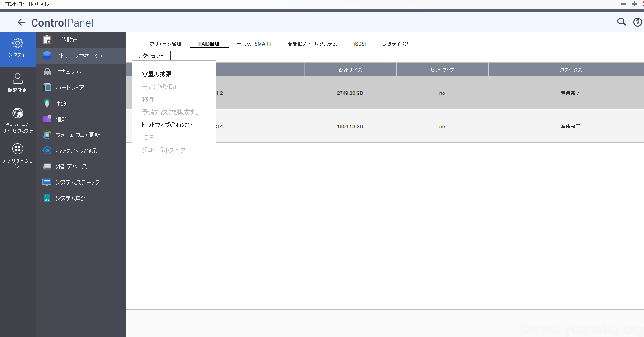This screenshot has width=644, height=337.
Task: Click the バックアップ/復元 icon
Action: 47,150
